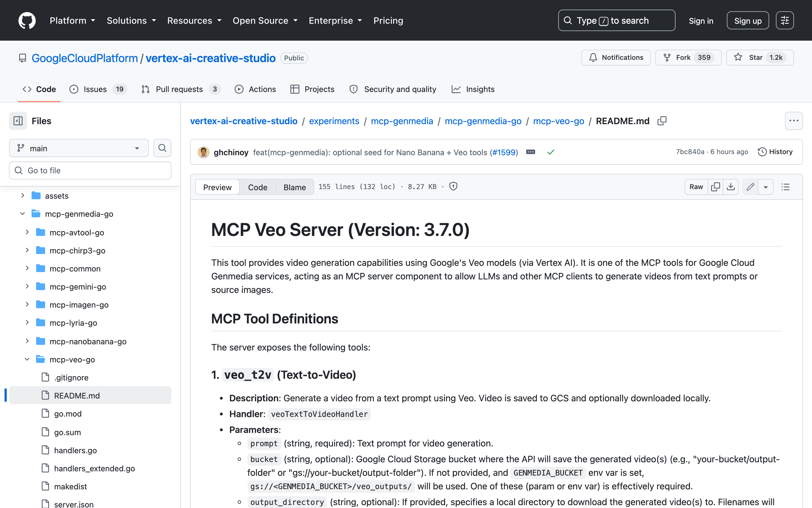812x508 pixels.
Task: Click the Sign up button
Action: (748, 21)
